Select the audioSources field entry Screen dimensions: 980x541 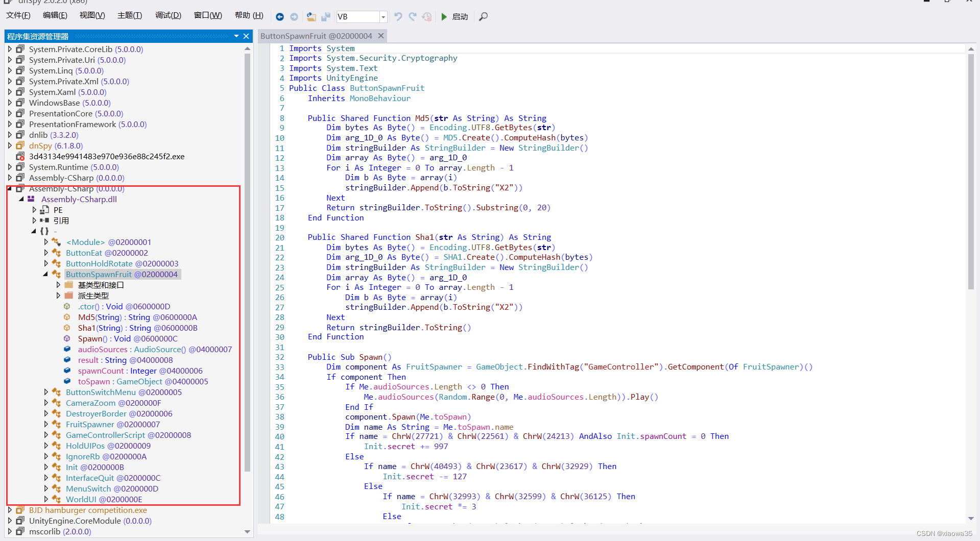pyautogui.click(x=155, y=349)
